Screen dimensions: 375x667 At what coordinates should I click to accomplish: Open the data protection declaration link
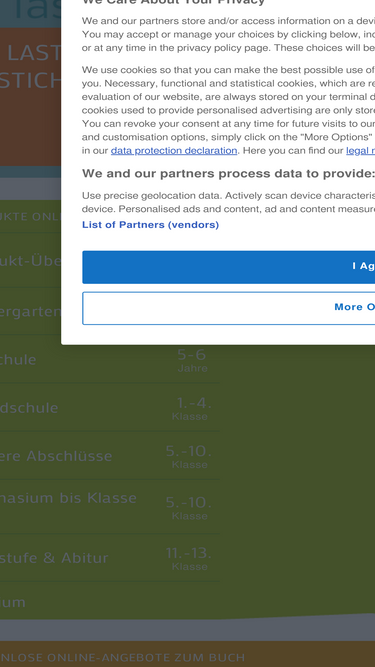(x=174, y=151)
